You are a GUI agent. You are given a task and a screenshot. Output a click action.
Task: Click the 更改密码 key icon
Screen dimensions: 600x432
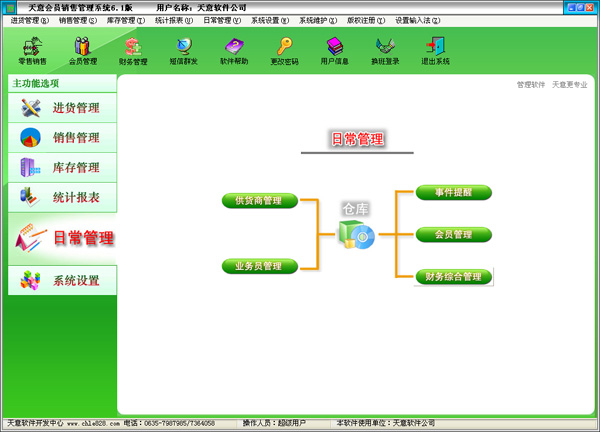pyautogui.click(x=285, y=47)
